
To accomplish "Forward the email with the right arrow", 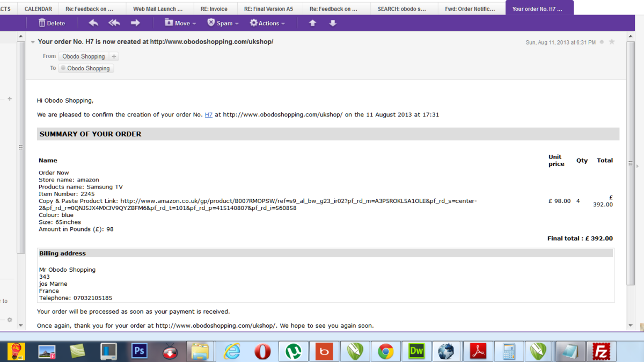I will tap(135, 23).
